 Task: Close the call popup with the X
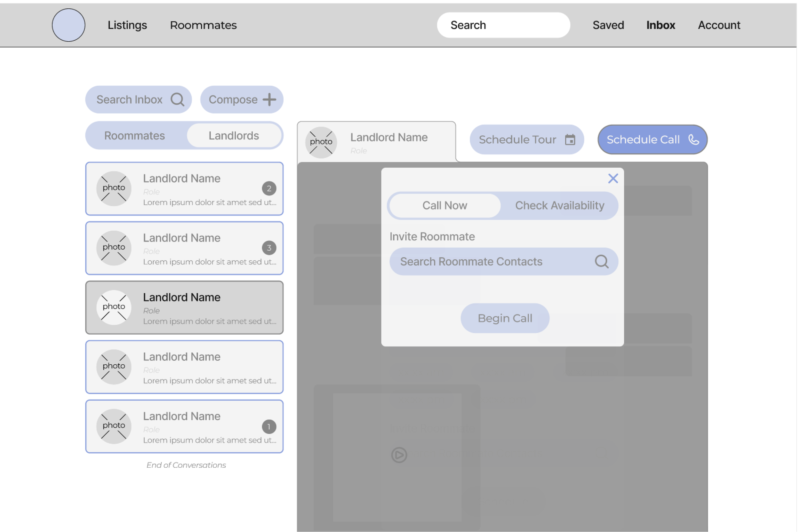pyautogui.click(x=613, y=179)
